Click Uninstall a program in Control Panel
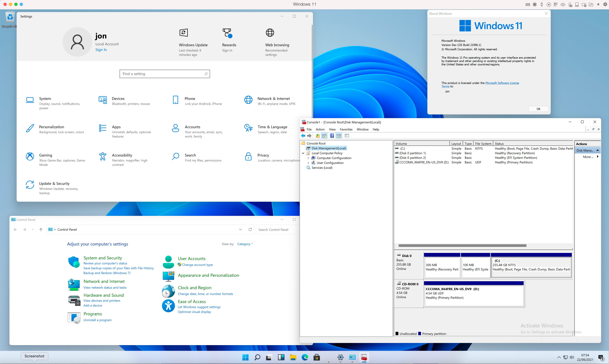Viewport: 609px width, 364px height. click(97, 320)
